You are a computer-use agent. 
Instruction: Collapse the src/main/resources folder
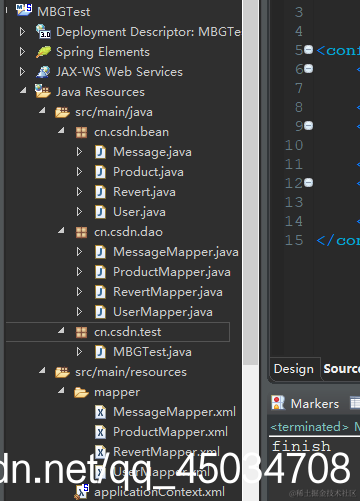(42, 370)
